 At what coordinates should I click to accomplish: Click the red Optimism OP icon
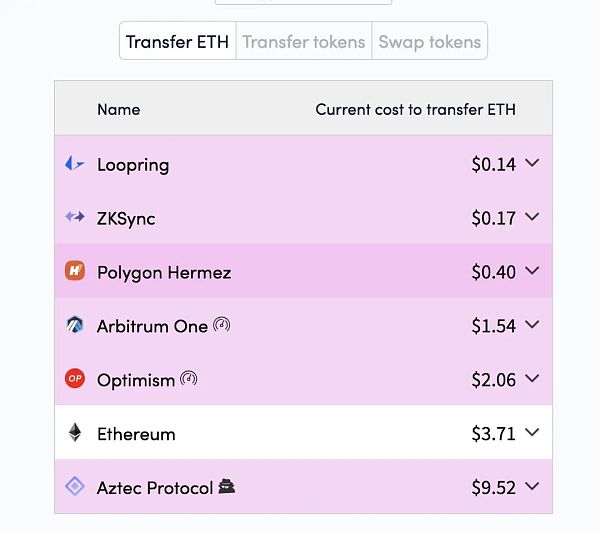tap(74, 379)
